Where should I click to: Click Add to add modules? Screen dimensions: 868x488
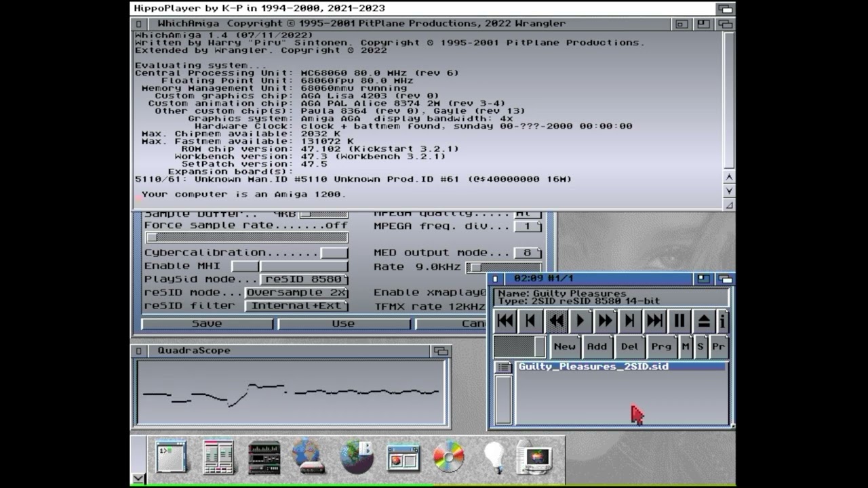click(x=597, y=346)
